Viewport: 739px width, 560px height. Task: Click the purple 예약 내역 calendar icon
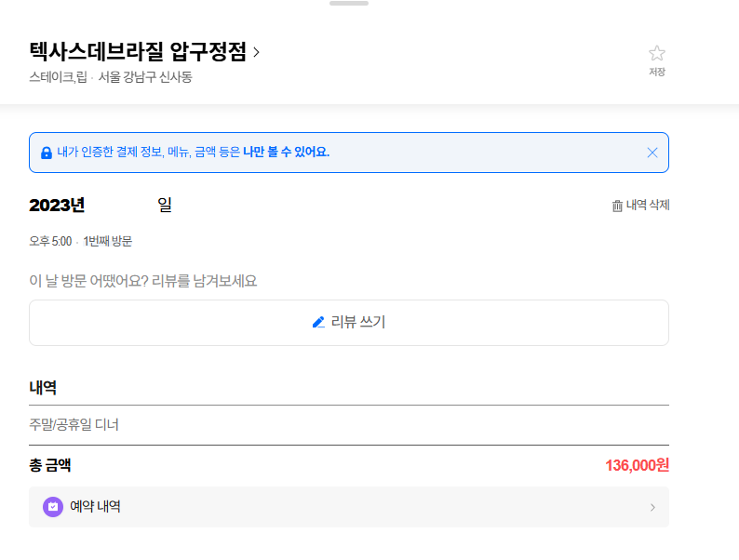53,507
